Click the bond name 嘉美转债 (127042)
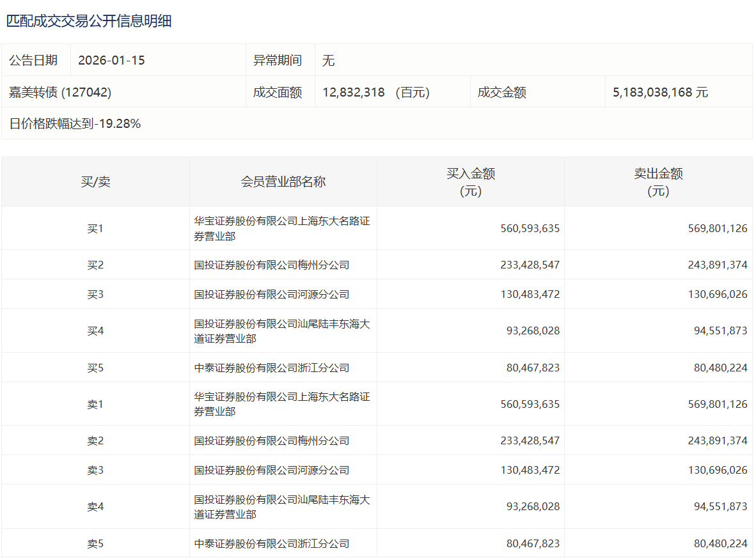The height and width of the screenshot is (560, 756). pos(60,93)
